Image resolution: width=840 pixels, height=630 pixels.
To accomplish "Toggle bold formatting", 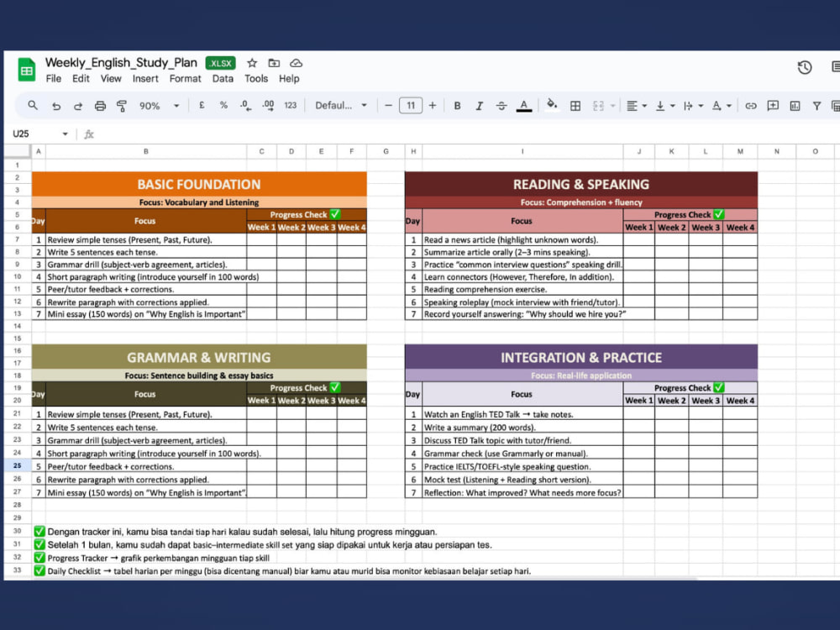I will [x=457, y=106].
